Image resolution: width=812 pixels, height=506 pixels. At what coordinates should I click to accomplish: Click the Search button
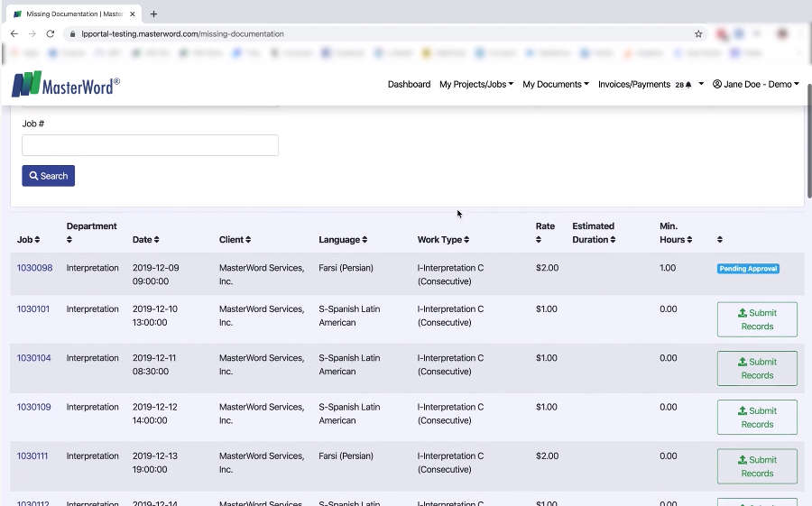tap(49, 176)
